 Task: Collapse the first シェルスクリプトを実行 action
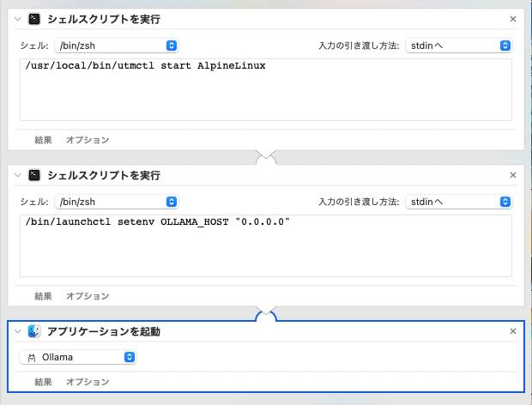[x=17, y=18]
